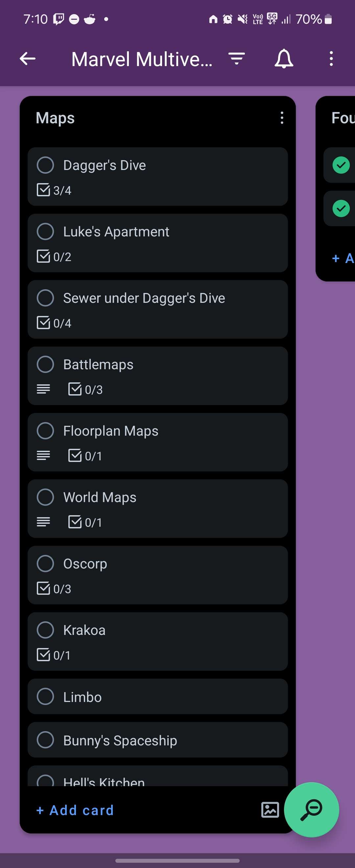The image size is (355, 868).
Task: Open the notifications bell
Action: [x=284, y=59]
